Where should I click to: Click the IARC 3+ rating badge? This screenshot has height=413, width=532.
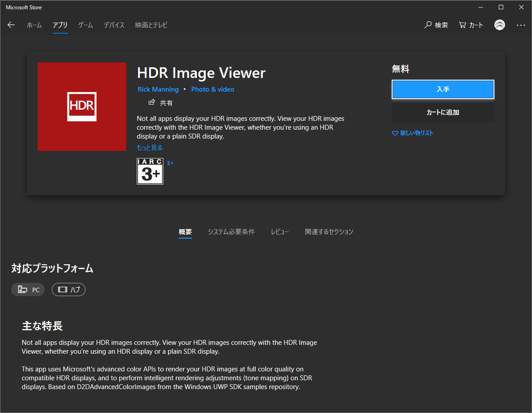150,171
